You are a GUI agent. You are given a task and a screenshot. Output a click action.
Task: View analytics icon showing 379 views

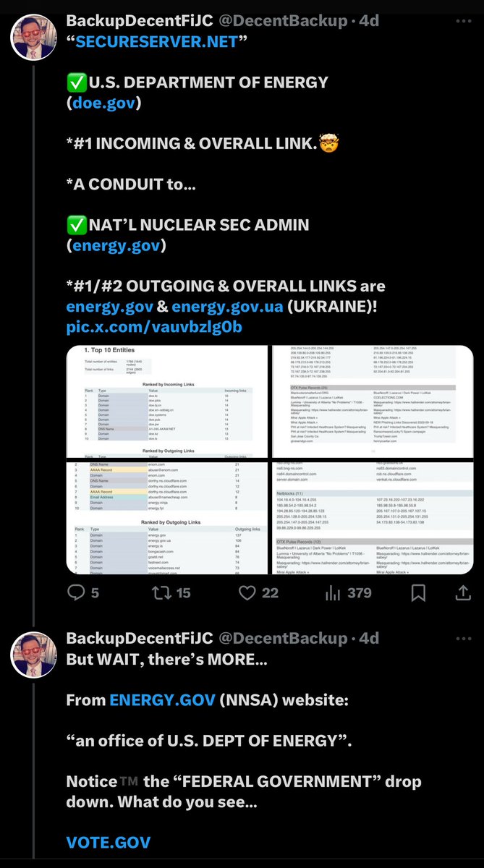333,592
